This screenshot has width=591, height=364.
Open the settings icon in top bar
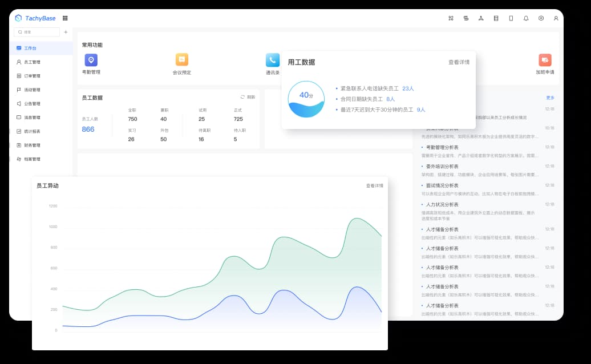[x=541, y=18]
